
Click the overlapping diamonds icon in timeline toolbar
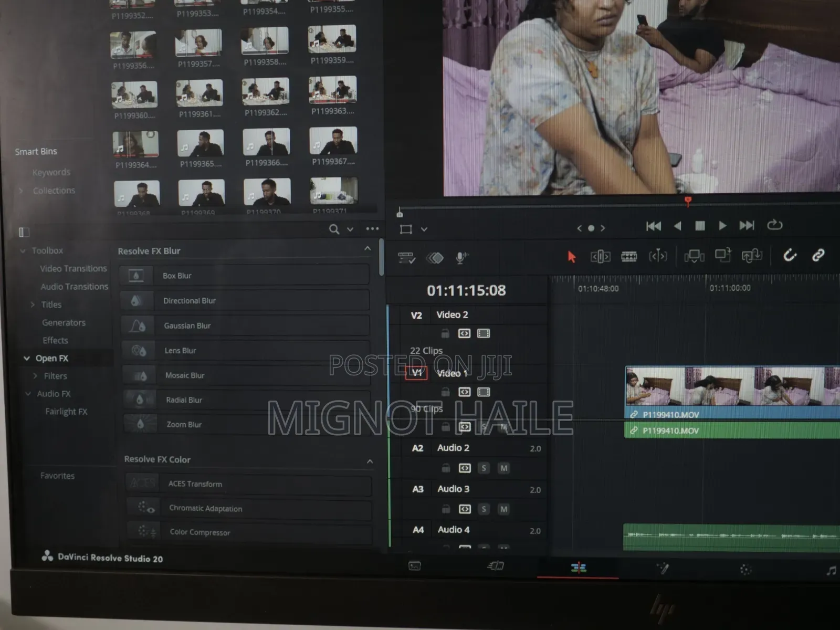click(435, 258)
